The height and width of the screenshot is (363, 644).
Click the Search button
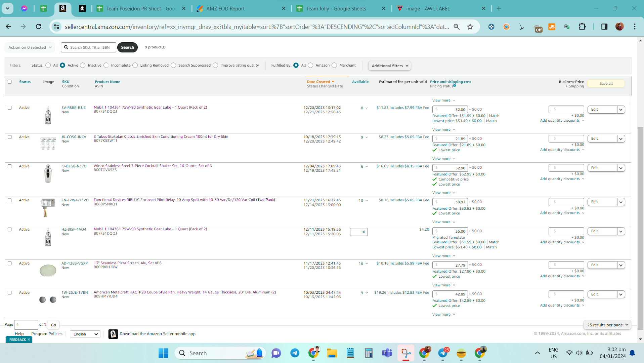coord(128,47)
